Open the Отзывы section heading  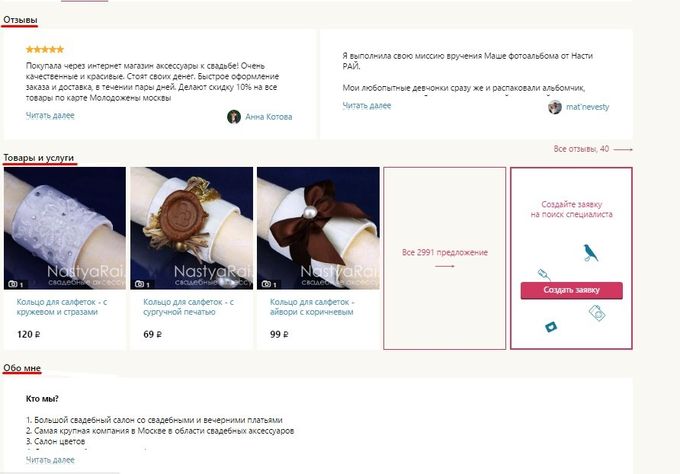[20, 20]
